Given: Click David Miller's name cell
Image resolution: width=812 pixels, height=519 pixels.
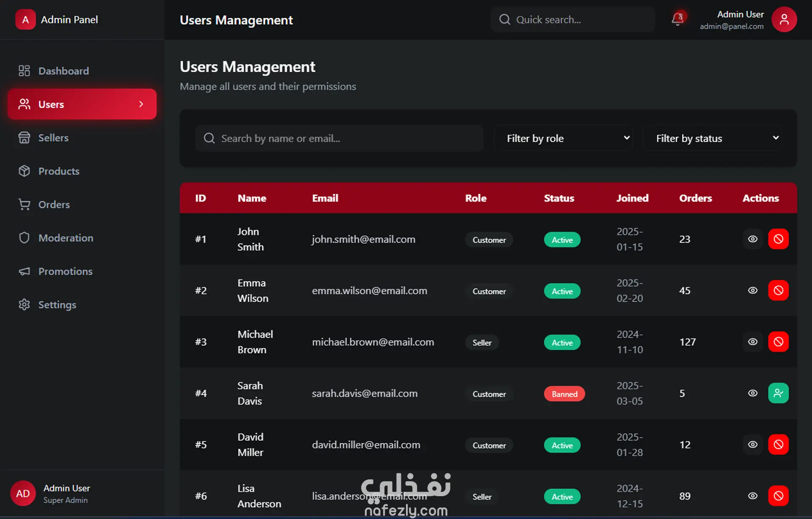Looking at the screenshot, I should [x=250, y=445].
